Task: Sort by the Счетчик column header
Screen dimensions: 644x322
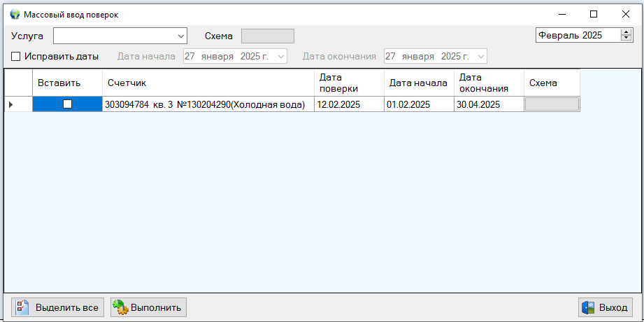Action: pos(207,83)
